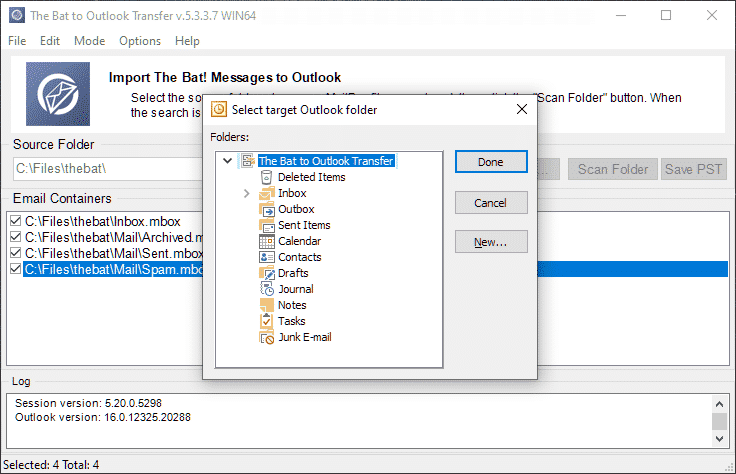Image resolution: width=736 pixels, height=474 pixels.
Task: Open the Options menu
Action: tap(140, 41)
